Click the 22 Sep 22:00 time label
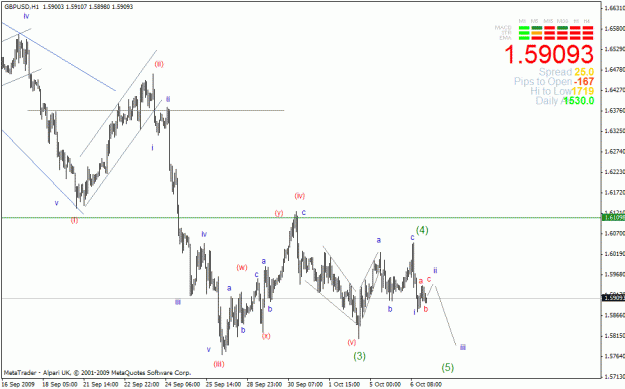The image size is (625, 389). click(x=142, y=385)
